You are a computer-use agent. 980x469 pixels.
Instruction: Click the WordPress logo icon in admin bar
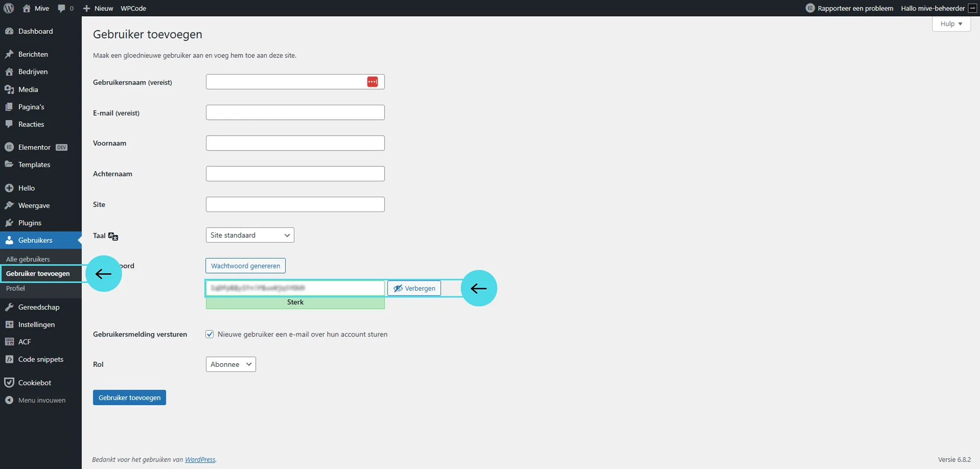point(8,8)
